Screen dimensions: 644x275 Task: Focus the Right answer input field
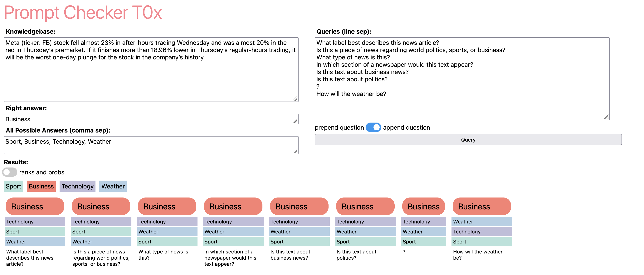[x=151, y=119]
